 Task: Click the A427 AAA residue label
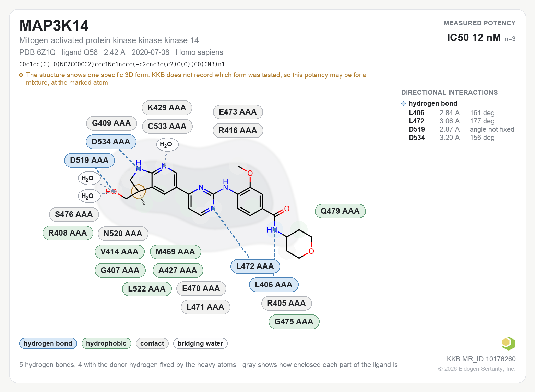click(178, 270)
